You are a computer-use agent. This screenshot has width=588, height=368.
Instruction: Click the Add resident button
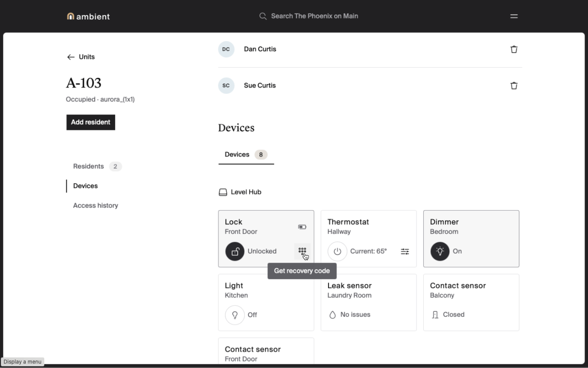(91, 122)
